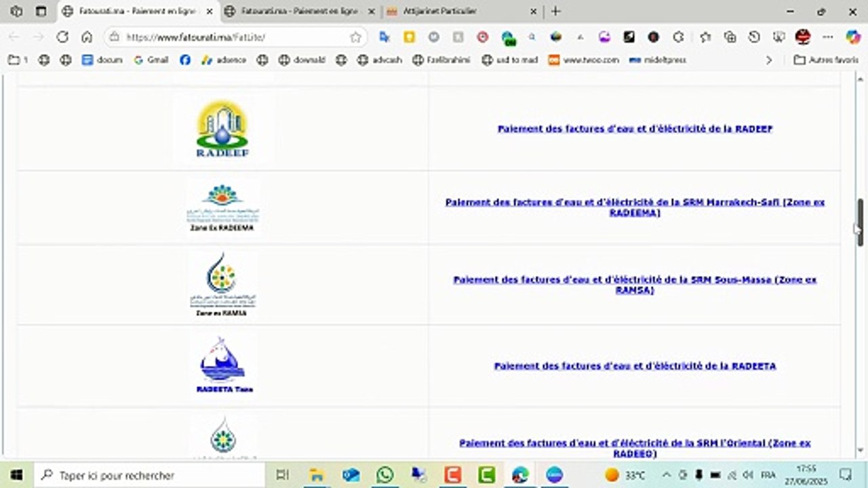
Task: Open the usd to mad bookmark
Action: pyautogui.click(x=509, y=60)
